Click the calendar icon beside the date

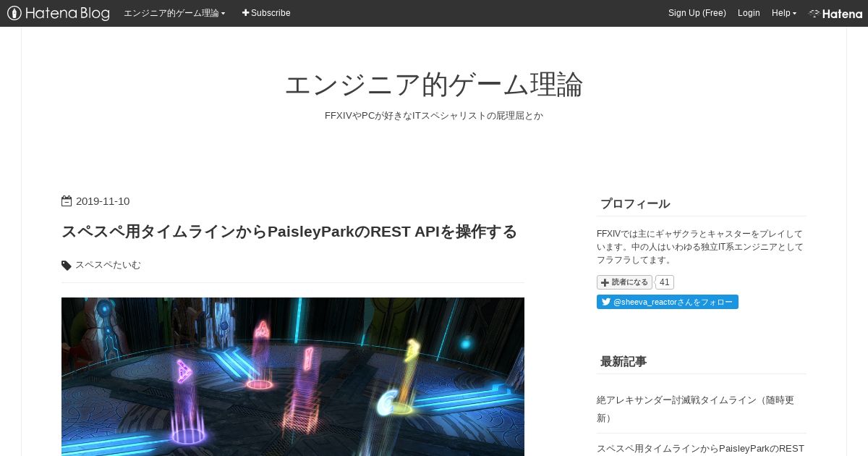[x=67, y=201]
